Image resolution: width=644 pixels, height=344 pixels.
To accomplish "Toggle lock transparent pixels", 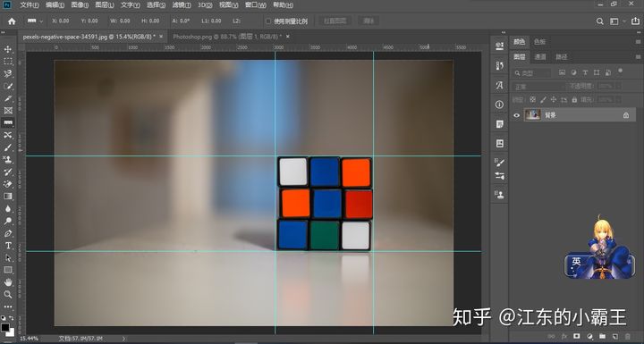I will click(x=533, y=99).
